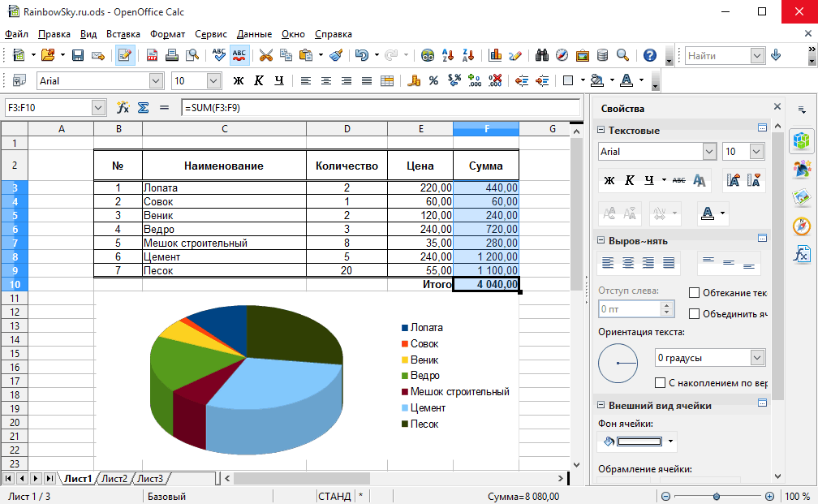818x504 pixels.
Task: Sort ascending with the A-Z icon
Action: pyautogui.click(x=448, y=55)
